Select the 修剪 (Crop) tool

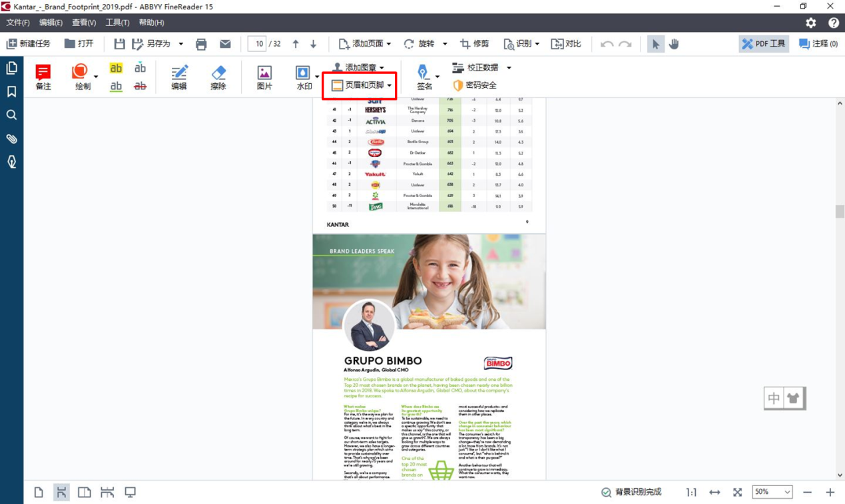pyautogui.click(x=474, y=44)
